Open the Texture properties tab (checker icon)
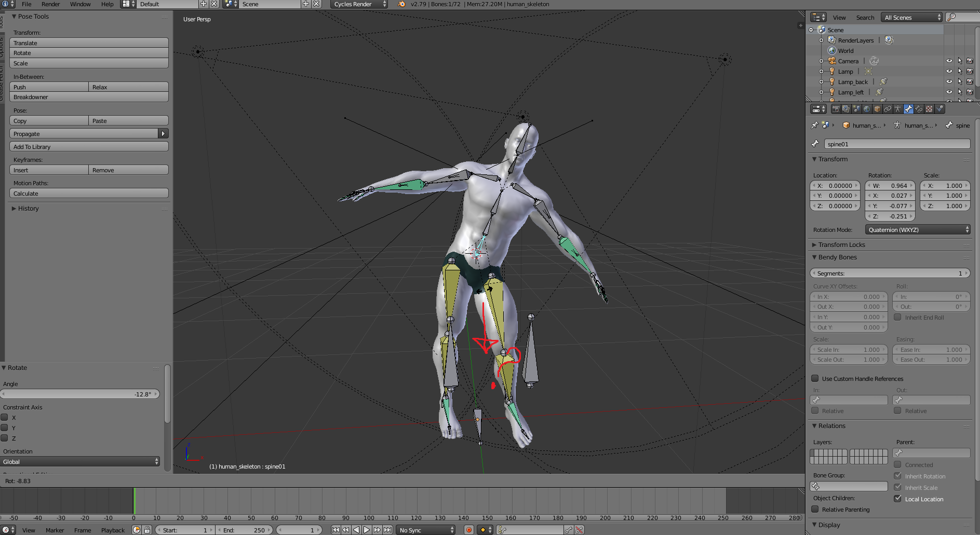The width and height of the screenshot is (980, 535). 929,109
